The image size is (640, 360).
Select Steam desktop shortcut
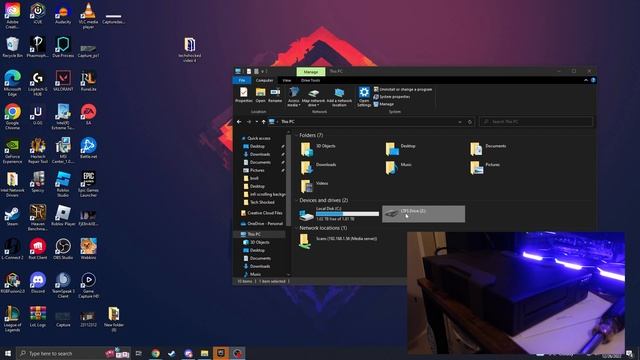(12, 216)
